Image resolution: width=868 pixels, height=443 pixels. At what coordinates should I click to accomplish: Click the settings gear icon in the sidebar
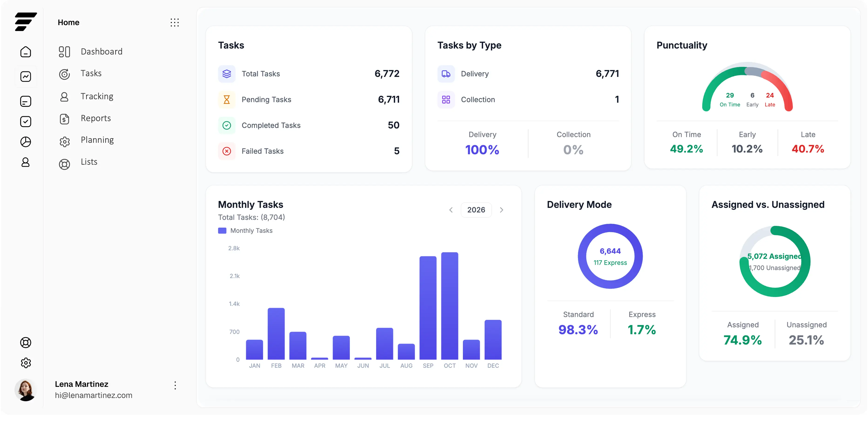coord(26,363)
